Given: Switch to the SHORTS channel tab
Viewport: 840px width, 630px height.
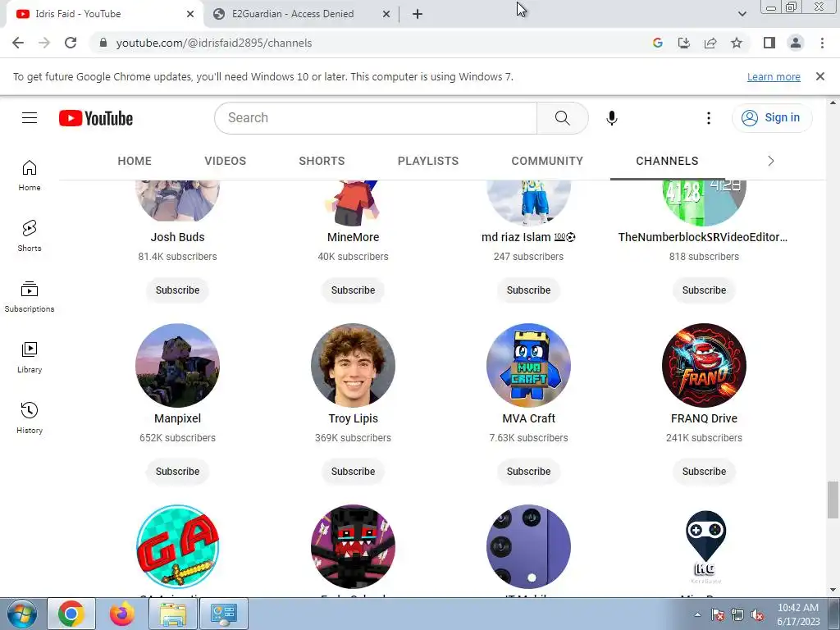Looking at the screenshot, I should tap(322, 162).
